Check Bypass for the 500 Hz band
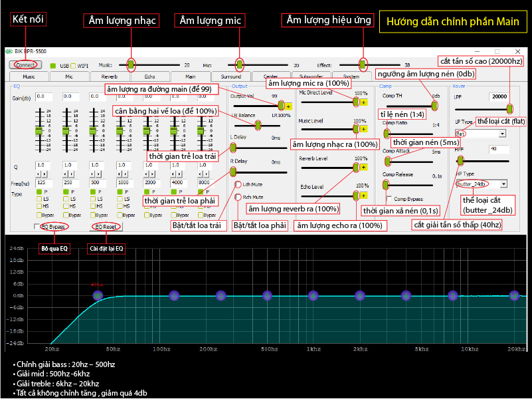 click(93, 215)
